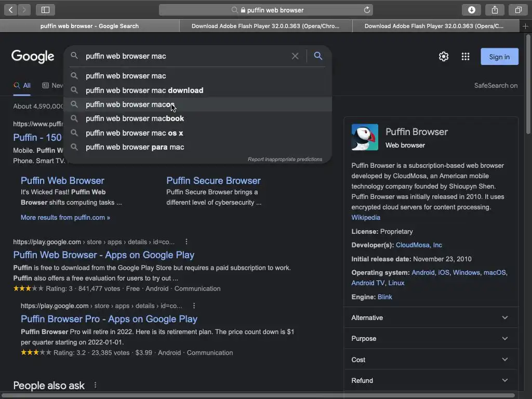The height and width of the screenshot is (399, 532).
Task: Click the Safari address bar
Action: (266, 10)
